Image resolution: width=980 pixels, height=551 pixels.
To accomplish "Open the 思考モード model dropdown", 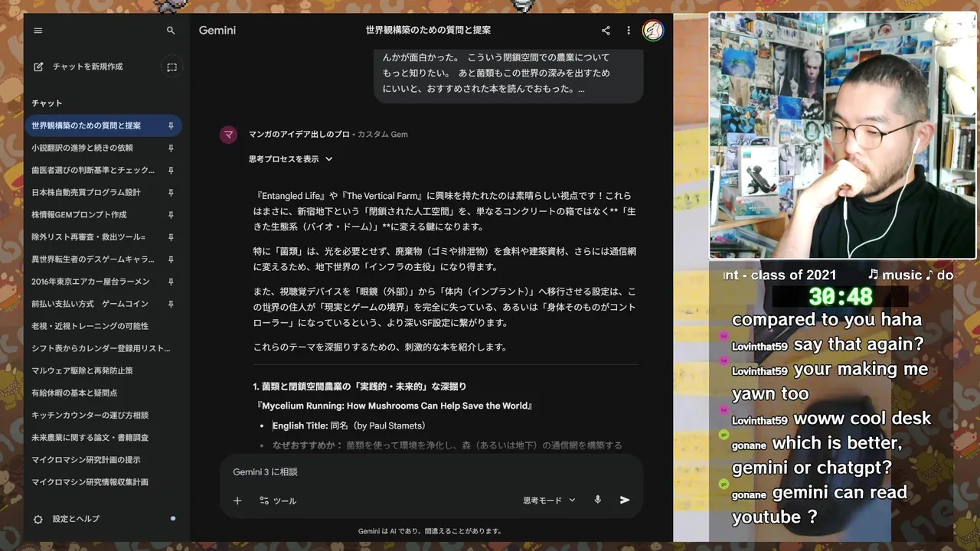I will click(549, 500).
